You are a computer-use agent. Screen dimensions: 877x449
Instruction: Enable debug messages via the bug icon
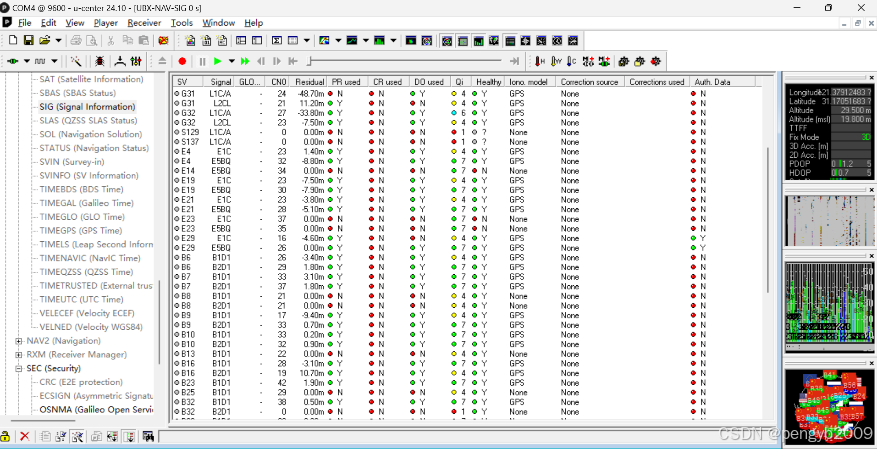point(100,61)
